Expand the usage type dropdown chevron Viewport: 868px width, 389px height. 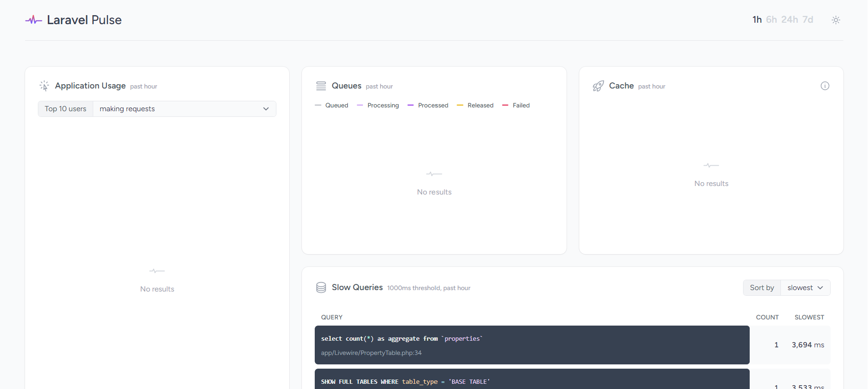tap(266, 109)
